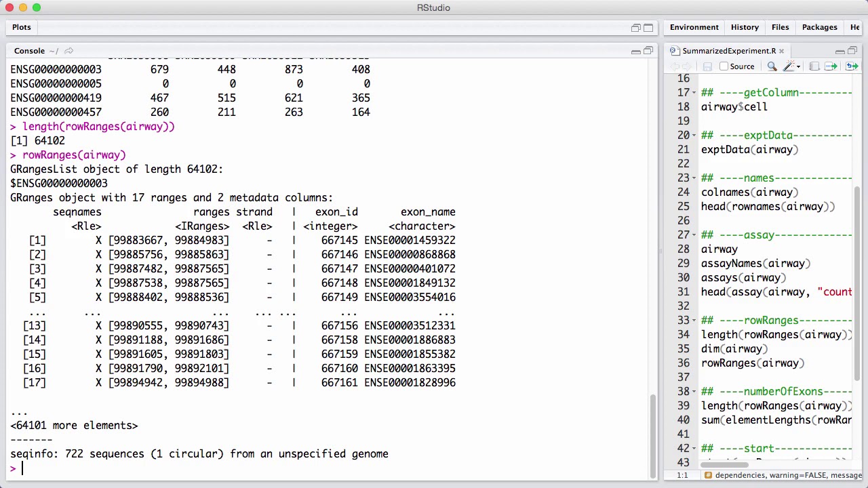868x488 pixels.
Task: Click the Save document floppy icon
Action: (707, 66)
